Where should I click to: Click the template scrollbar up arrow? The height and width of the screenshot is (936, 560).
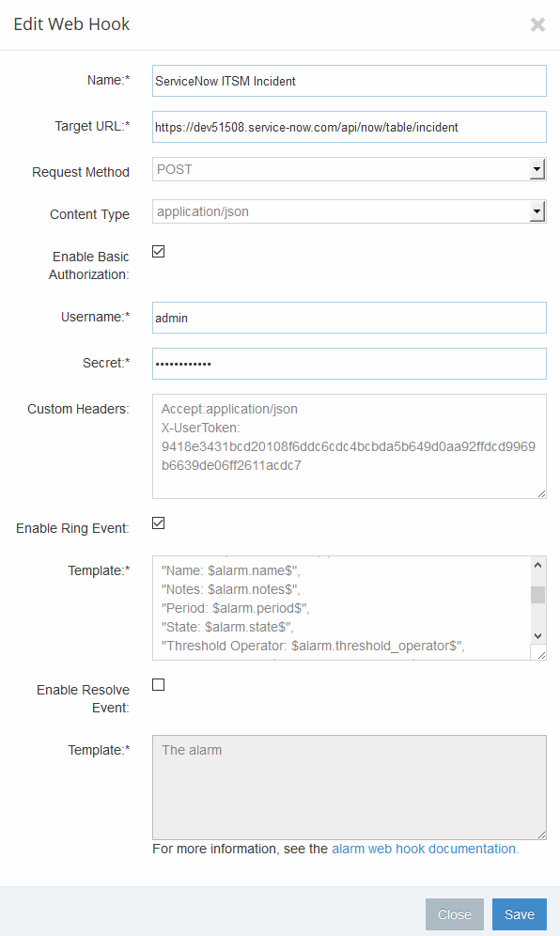click(x=537, y=565)
